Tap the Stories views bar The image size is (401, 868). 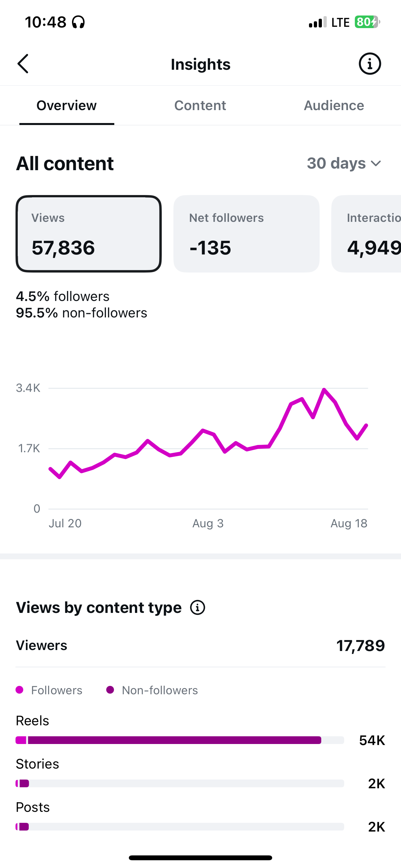[x=180, y=783]
